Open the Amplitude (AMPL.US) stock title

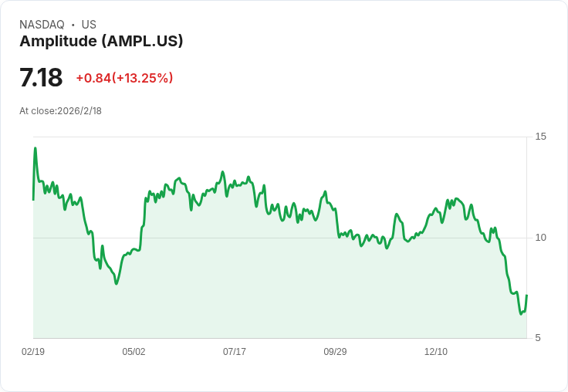click(x=101, y=42)
